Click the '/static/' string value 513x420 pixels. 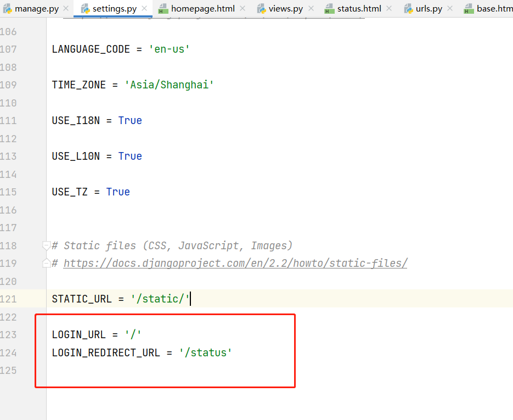(160, 299)
